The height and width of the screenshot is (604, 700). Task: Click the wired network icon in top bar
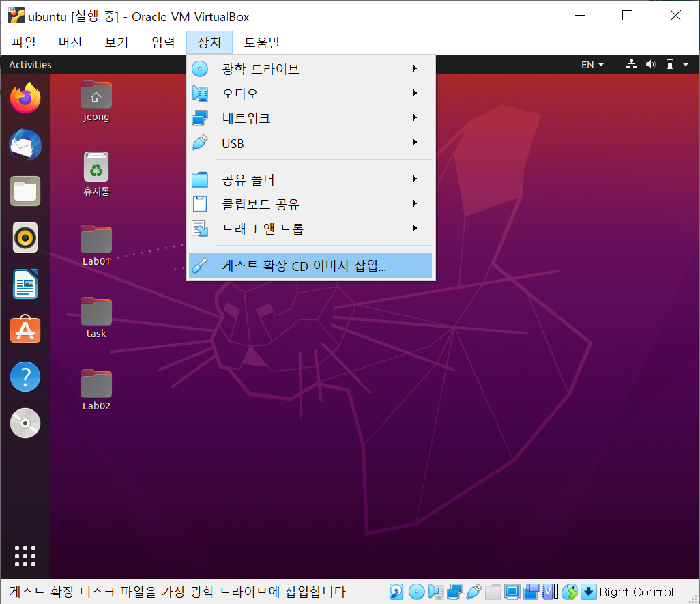pos(631,65)
